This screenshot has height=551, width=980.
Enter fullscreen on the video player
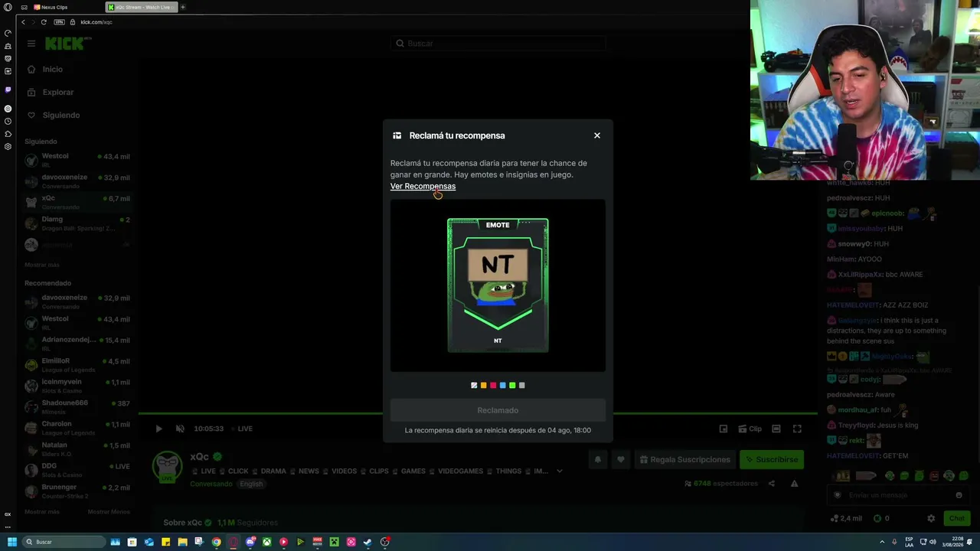797,429
